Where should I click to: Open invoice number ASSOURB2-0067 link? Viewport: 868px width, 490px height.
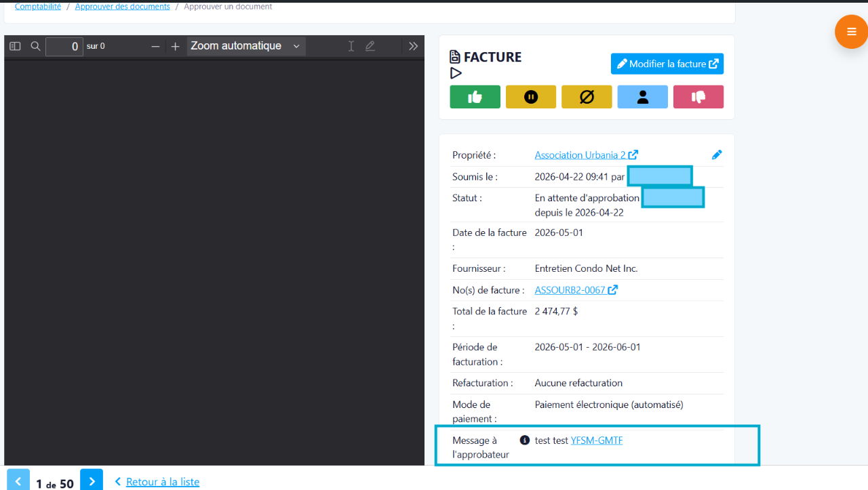tap(576, 290)
